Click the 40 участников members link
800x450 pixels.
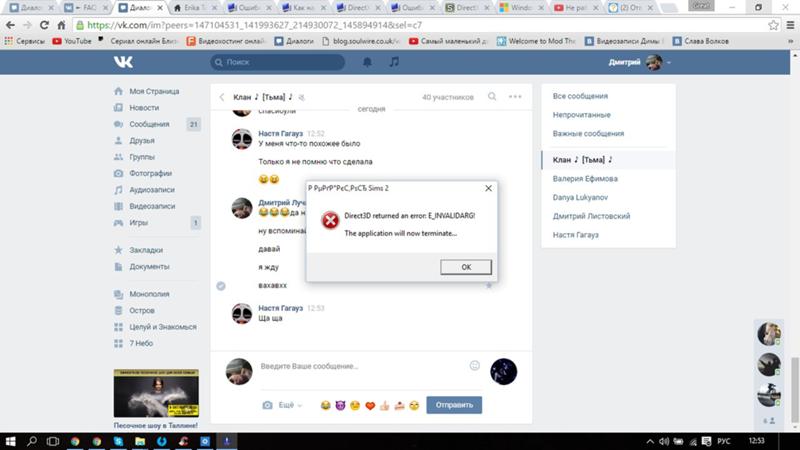pos(447,97)
